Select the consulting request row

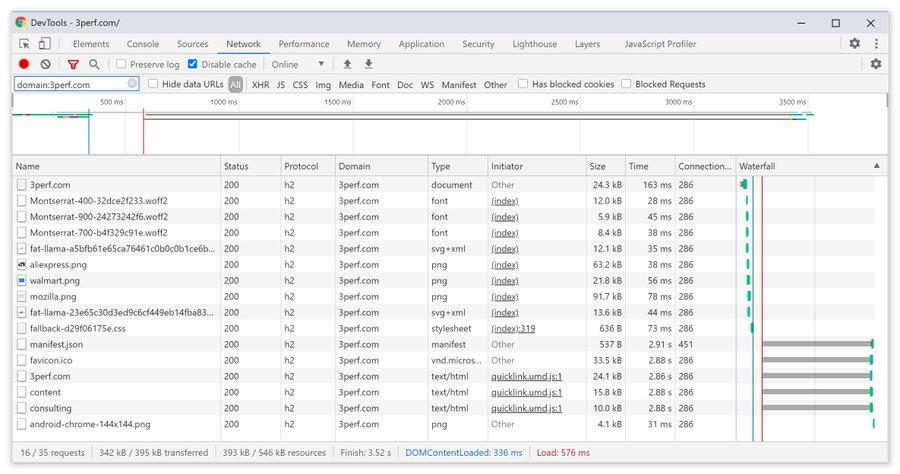[443, 408]
